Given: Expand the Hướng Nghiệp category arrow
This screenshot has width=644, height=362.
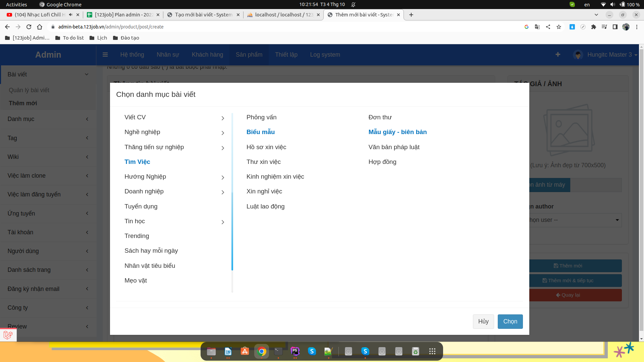Looking at the screenshot, I should (223, 178).
